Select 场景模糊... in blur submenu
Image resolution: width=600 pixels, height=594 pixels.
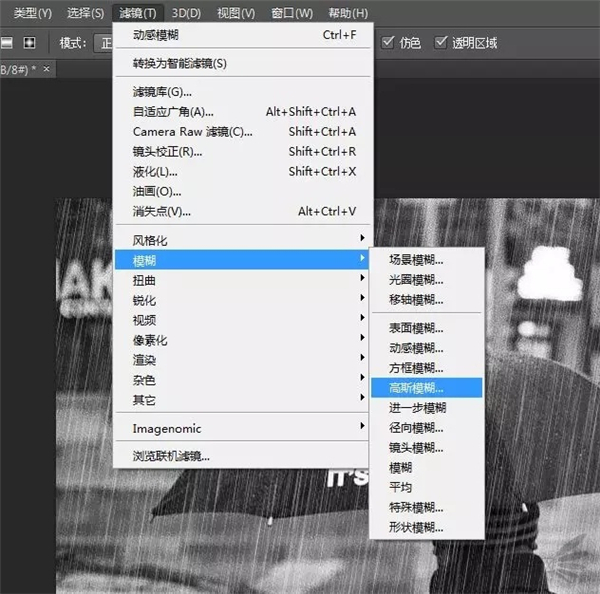[427, 260]
